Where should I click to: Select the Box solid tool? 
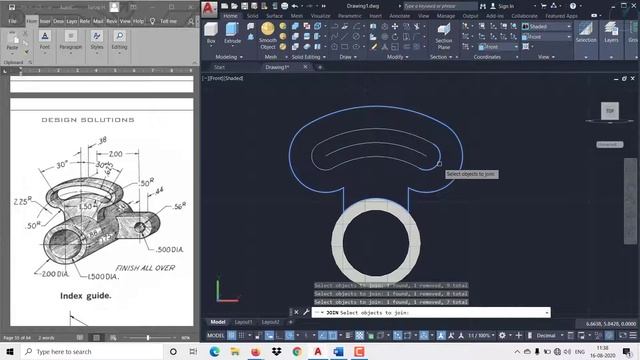click(x=211, y=33)
